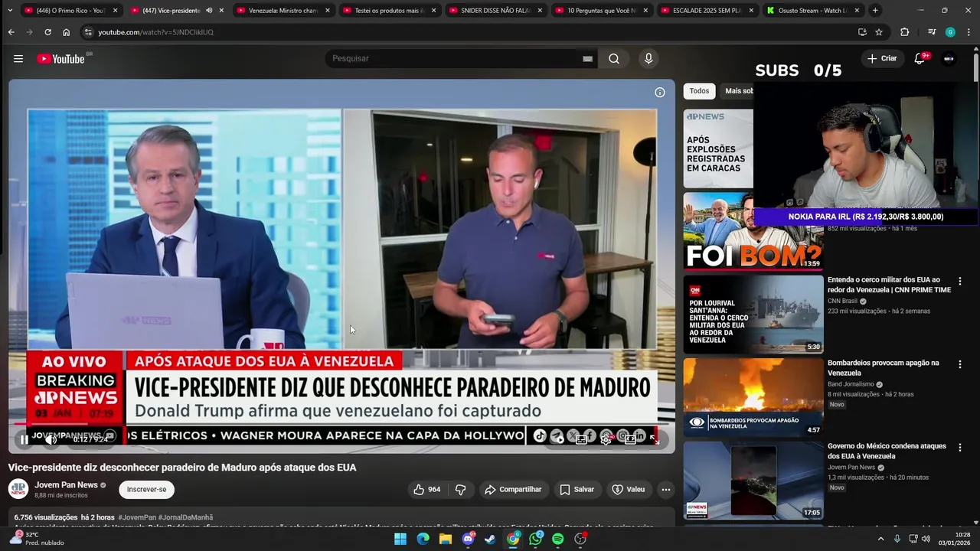Click the #JornalDaManhã hashtag
The width and height of the screenshot is (980, 551).
pos(185,518)
